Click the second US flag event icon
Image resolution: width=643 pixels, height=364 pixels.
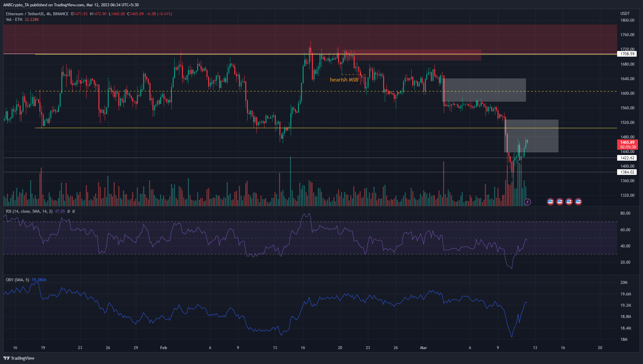[560, 201]
